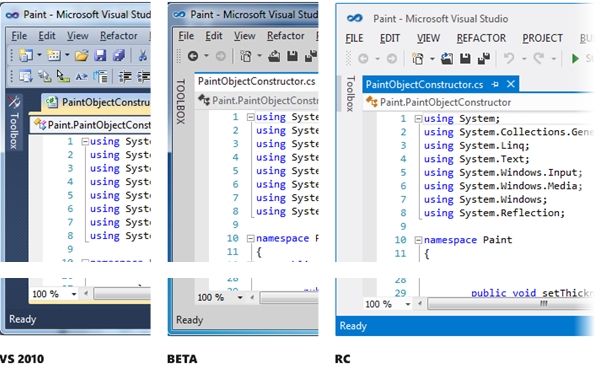This screenshot has width=600, height=372.
Task: Click 'using System.Reflection;' line in RC editor
Action: point(494,213)
